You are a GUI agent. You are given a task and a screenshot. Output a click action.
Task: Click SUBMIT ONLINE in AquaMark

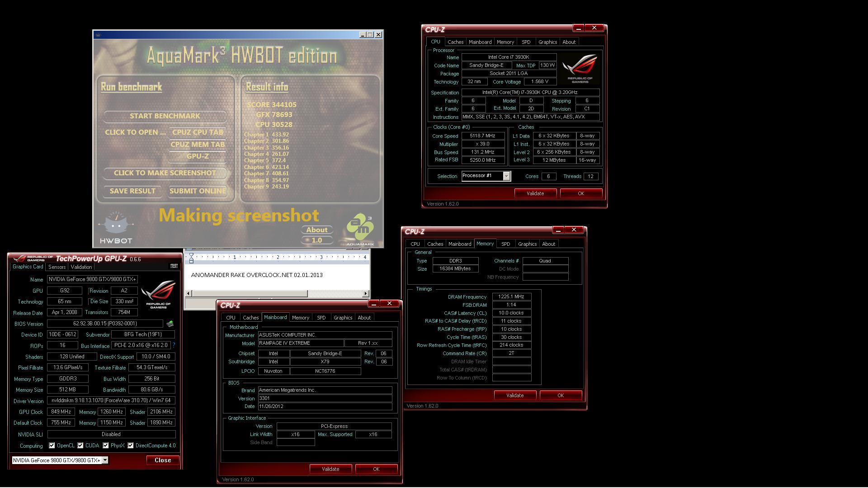(198, 191)
